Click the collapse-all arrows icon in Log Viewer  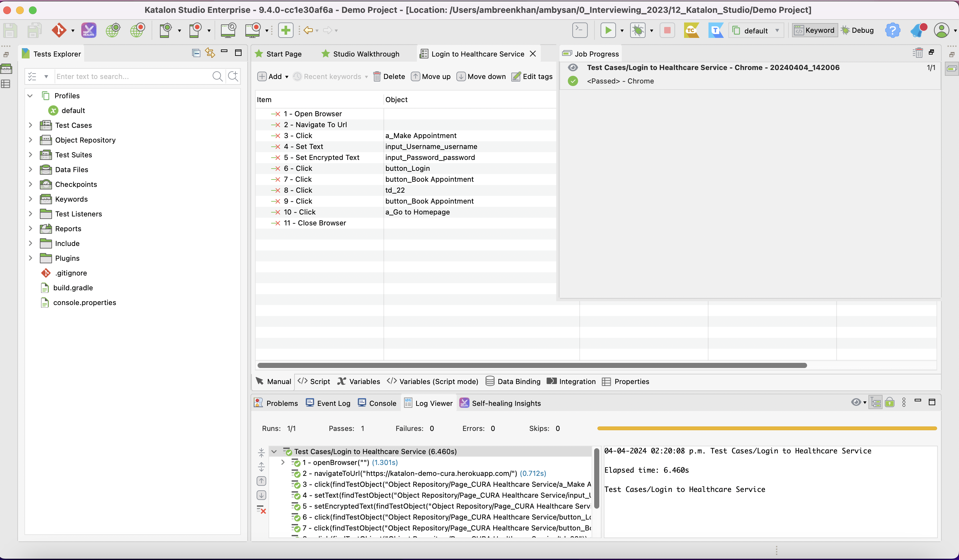261,452
